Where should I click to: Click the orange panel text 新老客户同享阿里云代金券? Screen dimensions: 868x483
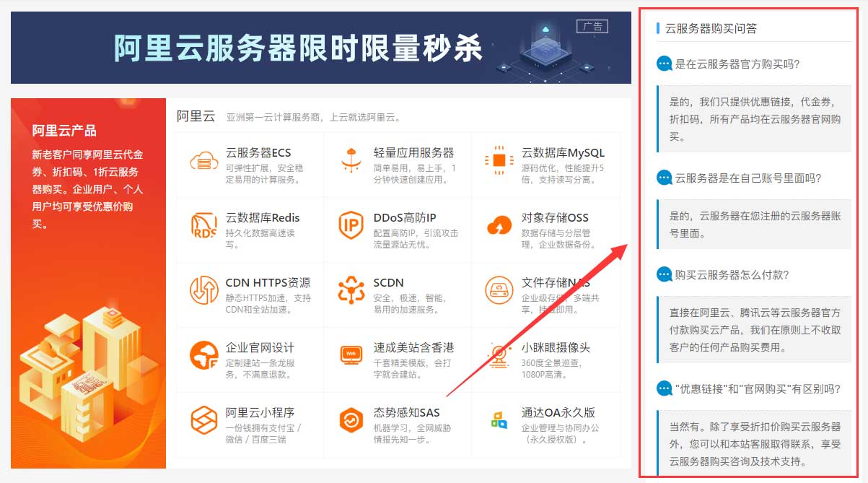pos(88,189)
